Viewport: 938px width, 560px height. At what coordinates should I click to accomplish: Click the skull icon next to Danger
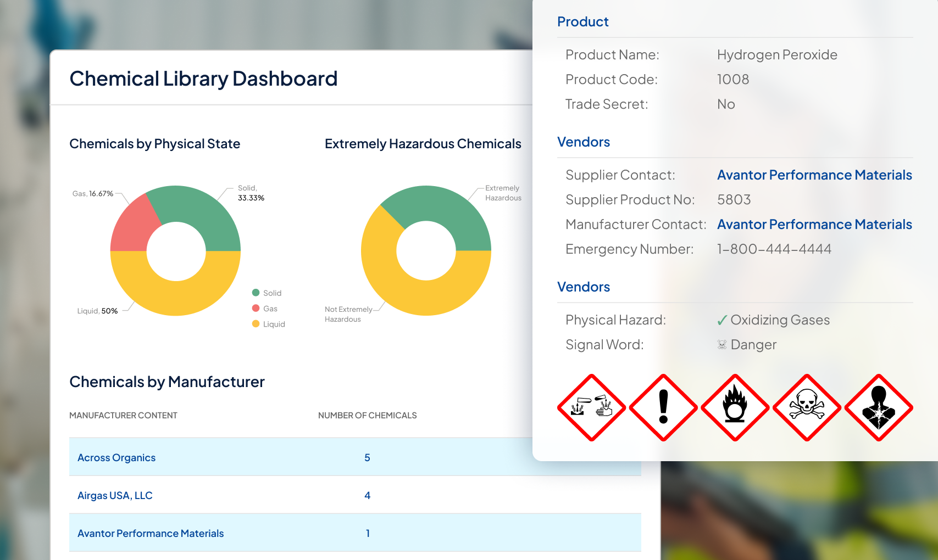[722, 345]
